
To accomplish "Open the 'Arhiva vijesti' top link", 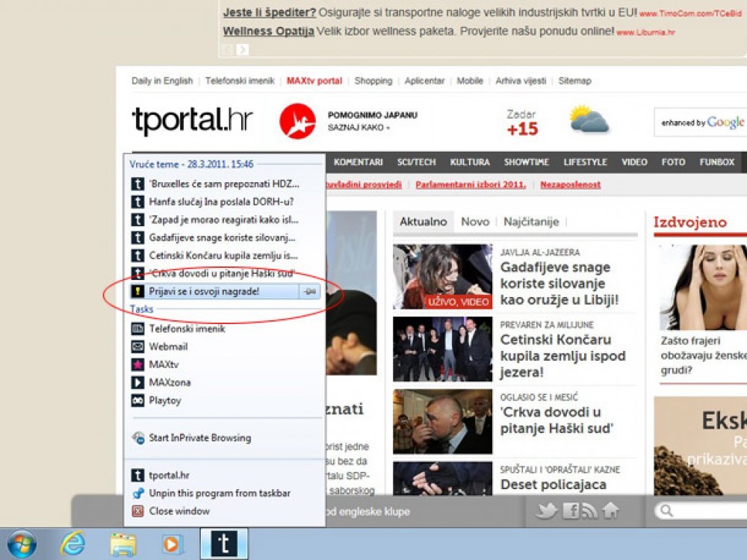I will [521, 81].
